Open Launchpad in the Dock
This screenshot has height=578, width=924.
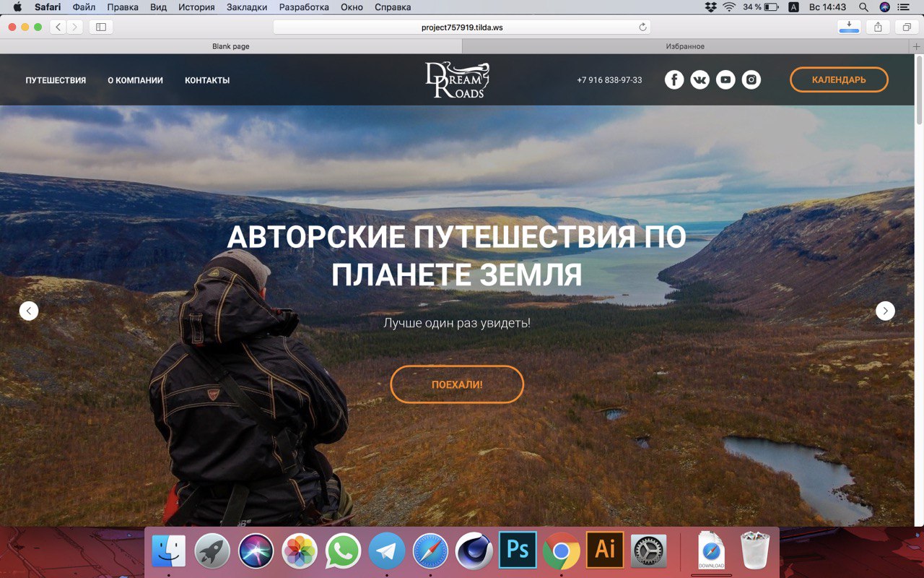(212, 551)
